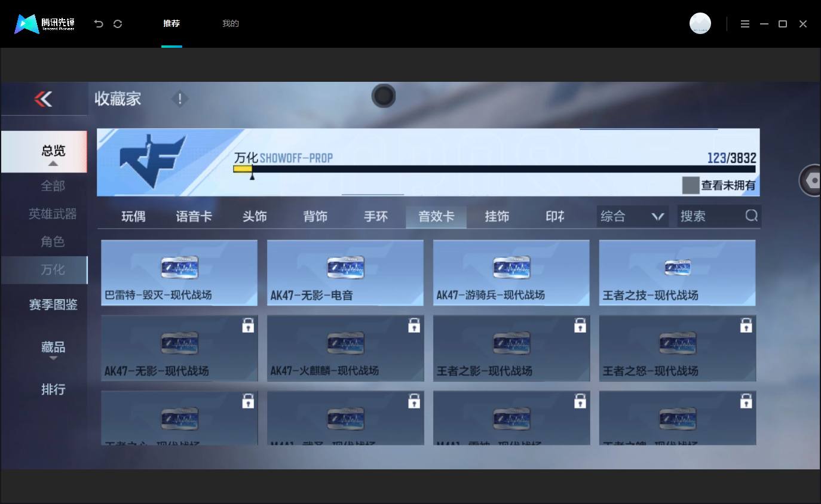This screenshot has width=821, height=504.
Task: Click the Tencent Pioneer logo
Action: click(x=45, y=24)
